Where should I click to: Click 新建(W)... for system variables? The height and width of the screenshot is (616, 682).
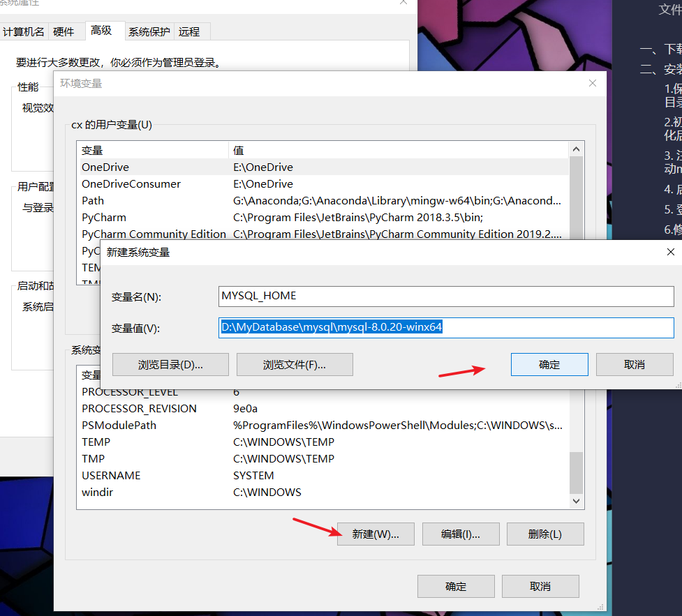[376, 534]
